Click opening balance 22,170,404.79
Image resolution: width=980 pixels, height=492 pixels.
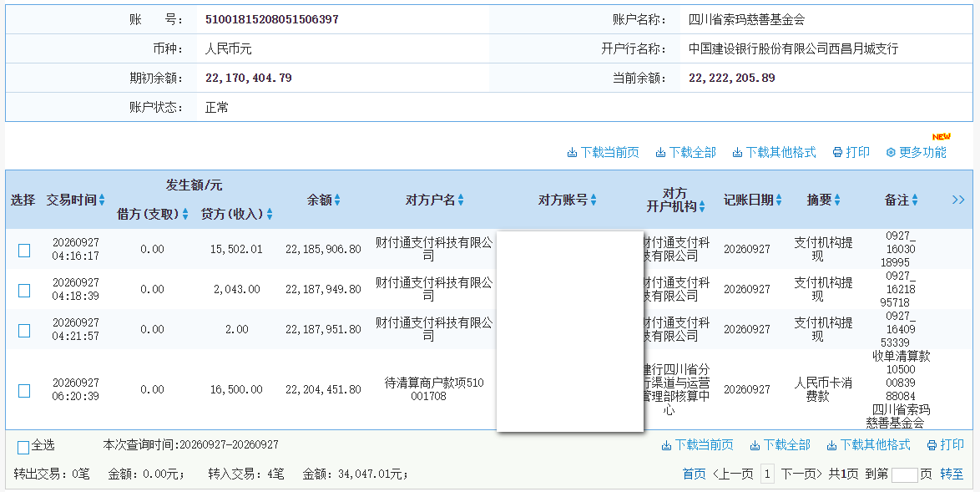pyautogui.click(x=249, y=79)
